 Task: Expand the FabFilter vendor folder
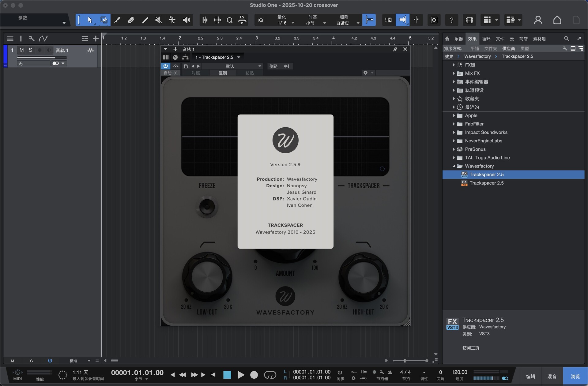[x=454, y=124]
